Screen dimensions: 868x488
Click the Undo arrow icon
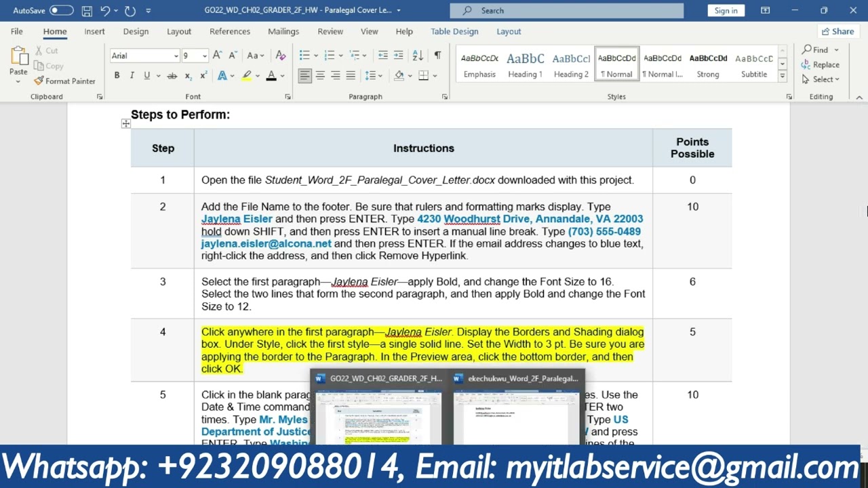105,11
